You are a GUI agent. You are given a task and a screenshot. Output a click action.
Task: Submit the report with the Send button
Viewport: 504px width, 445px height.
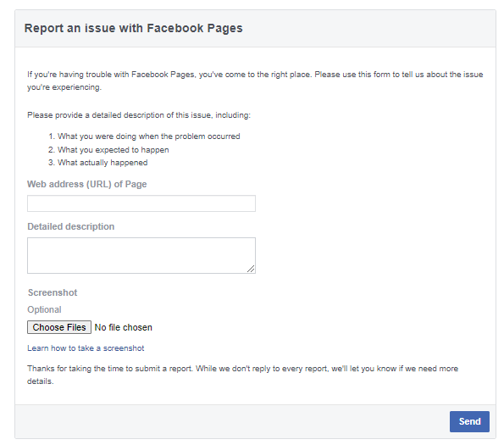469,421
